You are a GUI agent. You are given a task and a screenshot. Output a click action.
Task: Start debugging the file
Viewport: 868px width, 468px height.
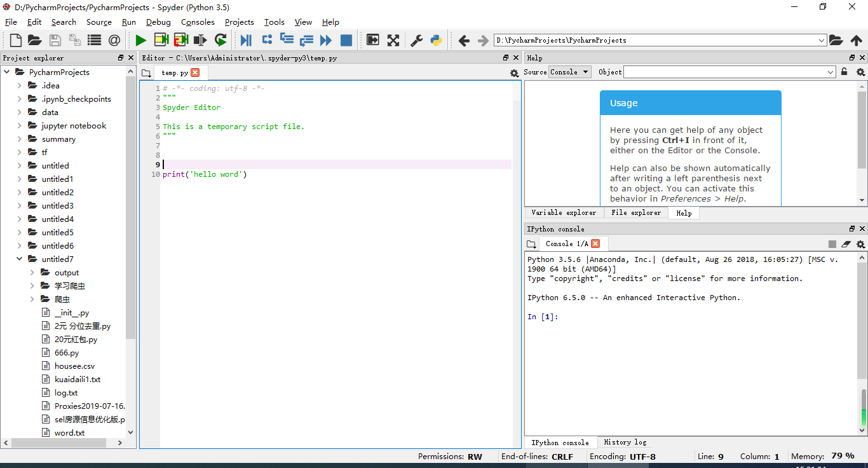(x=246, y=40)
